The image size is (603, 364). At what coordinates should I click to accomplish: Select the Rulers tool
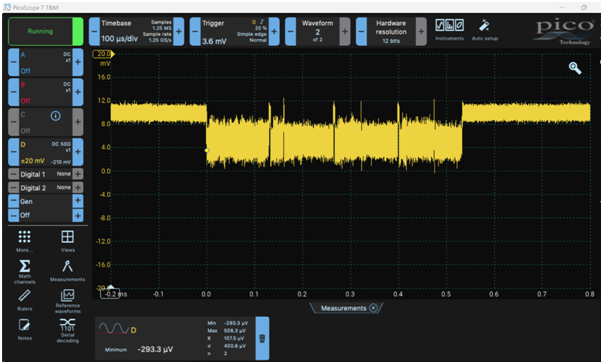(x=25, y=296)
